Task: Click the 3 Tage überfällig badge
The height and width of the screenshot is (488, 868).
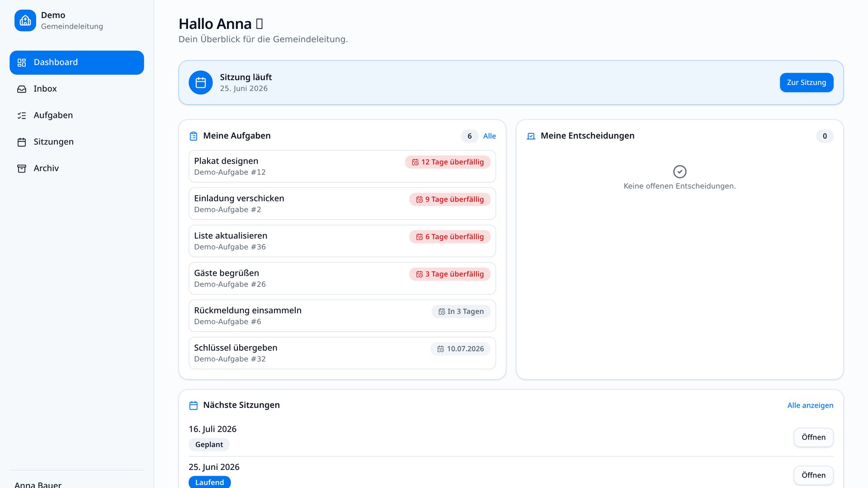Action: click(x=450, y=274)
